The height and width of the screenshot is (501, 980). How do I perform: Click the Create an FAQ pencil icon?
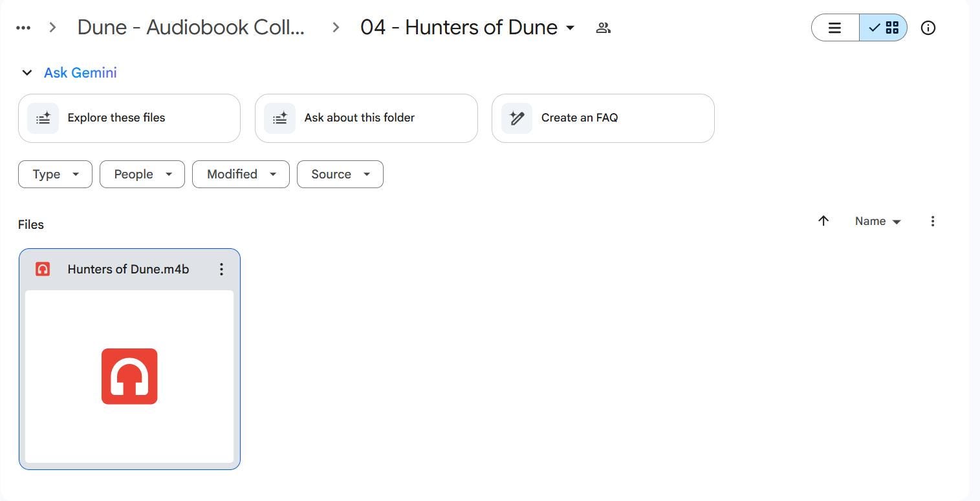tap(516, 118)
